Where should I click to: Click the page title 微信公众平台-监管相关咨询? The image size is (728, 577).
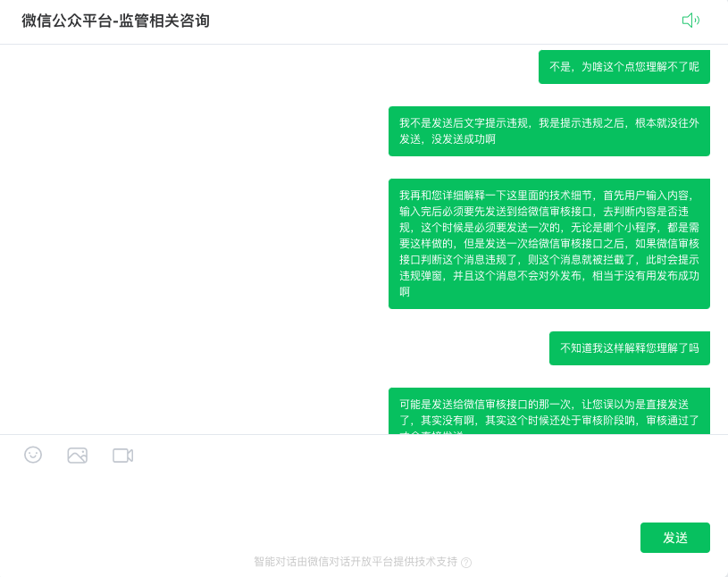click(x=115, y=21)
